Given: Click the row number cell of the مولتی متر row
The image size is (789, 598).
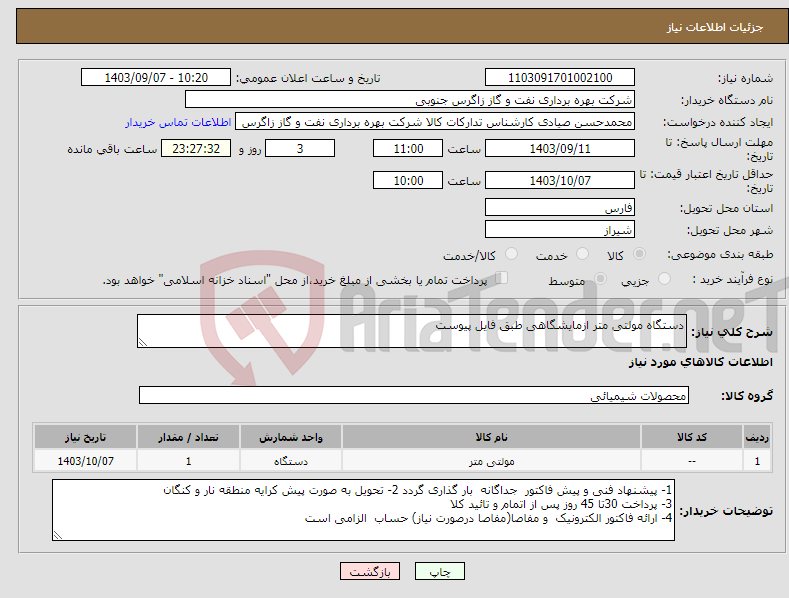Looking at the screenshot, I should pyautogui.click(x=757, y=461).
